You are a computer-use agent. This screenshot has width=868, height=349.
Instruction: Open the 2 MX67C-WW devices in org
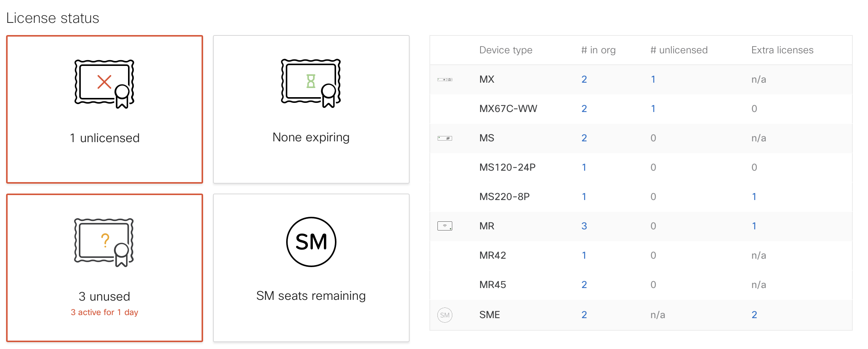click(584, 109)
